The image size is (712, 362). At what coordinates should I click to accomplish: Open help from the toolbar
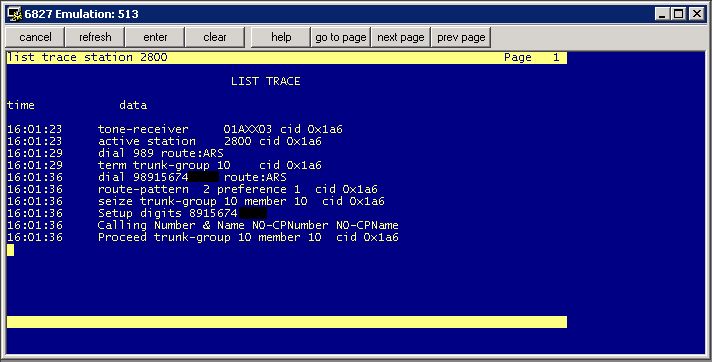pos(281,37)
